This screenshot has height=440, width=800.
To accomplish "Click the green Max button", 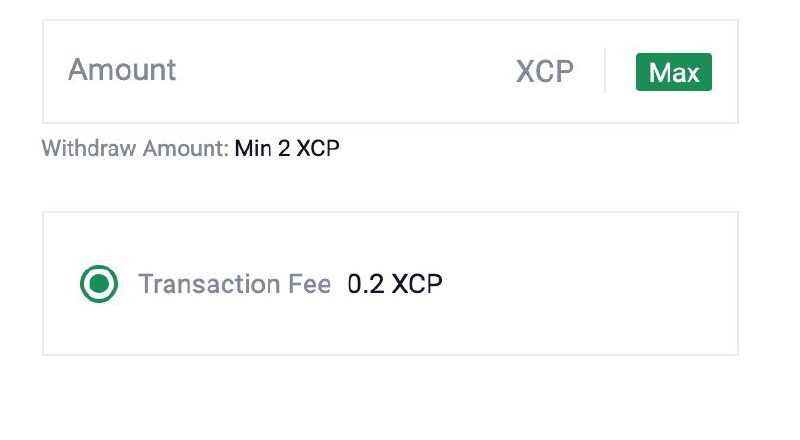I will [673, 72].
